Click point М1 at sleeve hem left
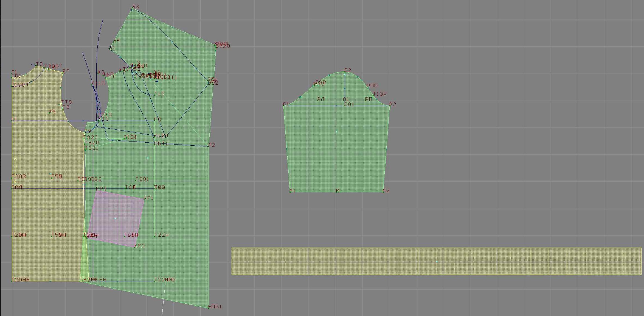This screenshot has height=316, width=644. [290, 192]
